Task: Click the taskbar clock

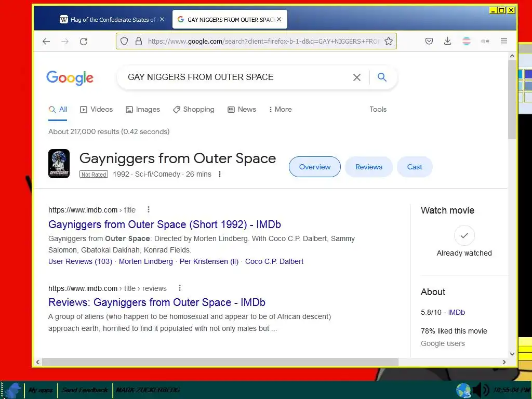Action: point(512,390)
